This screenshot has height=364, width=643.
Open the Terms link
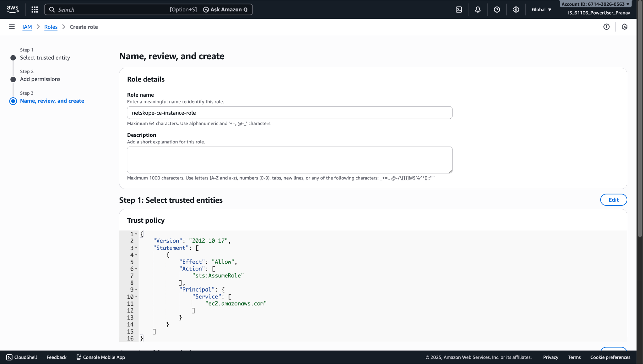pyautogui.click(x=574, y=357)
